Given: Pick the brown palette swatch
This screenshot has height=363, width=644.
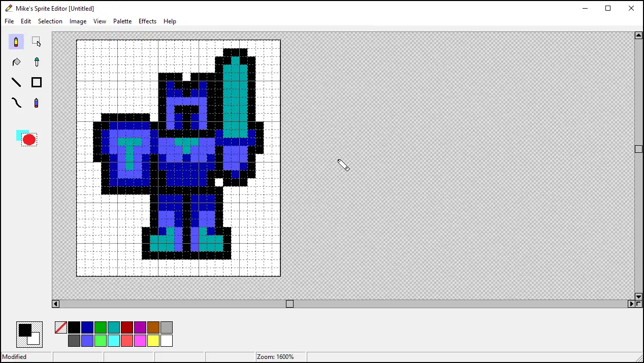Looking at the screenshot, I should 153,327.
